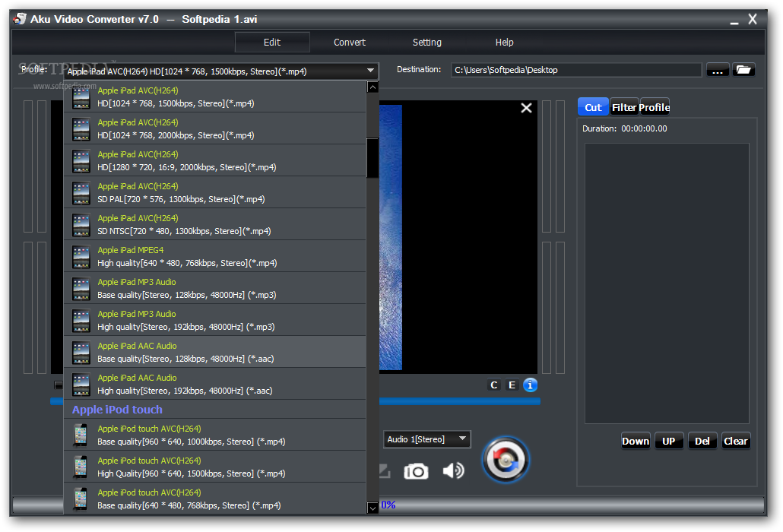Screen dimensions: 783x532
Task: Select iPad AVC(H264) HD 1024*768 2000kbps profile
Action: point(214,128)
